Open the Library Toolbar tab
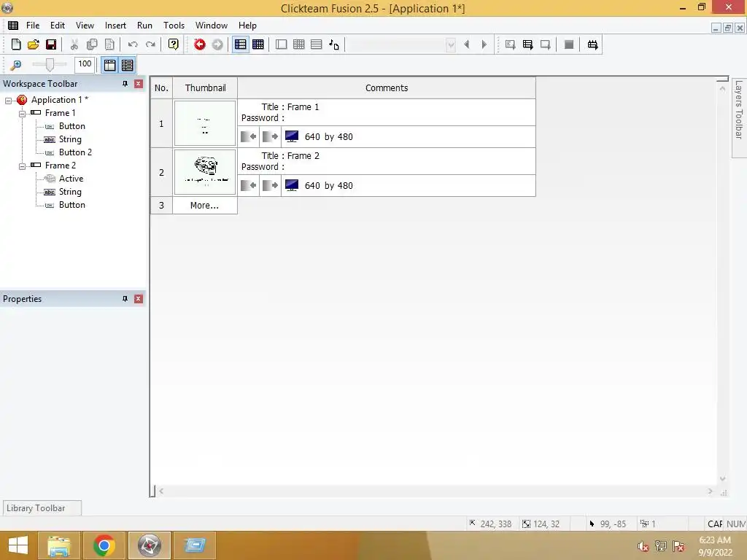Screen dimensions: 747x560 coord(42,508)
